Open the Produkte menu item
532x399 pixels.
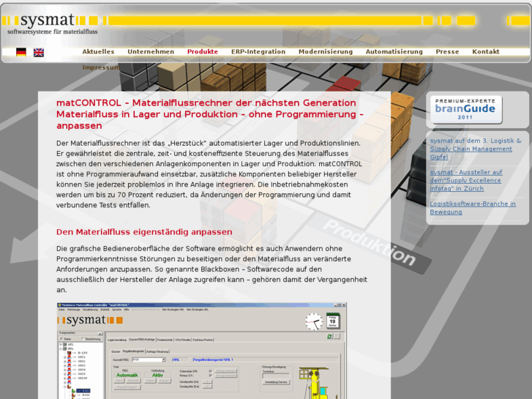(203, 52)
